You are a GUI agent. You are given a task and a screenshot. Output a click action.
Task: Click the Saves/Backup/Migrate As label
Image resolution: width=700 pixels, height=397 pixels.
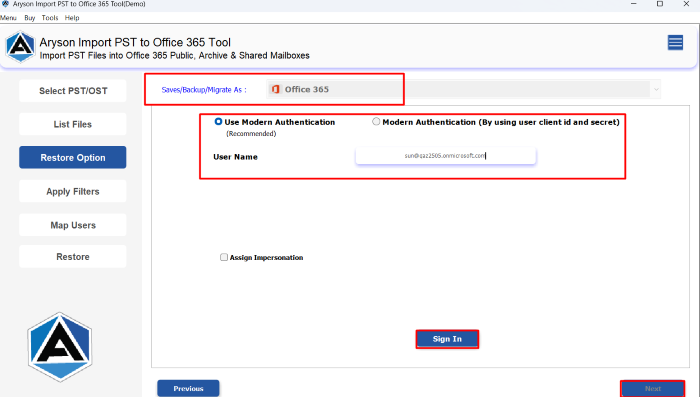click(x=204, y=90)
